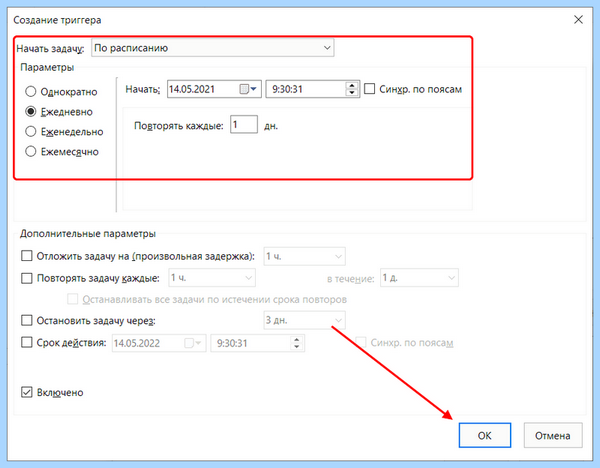Check Остановить задачу через option
600x468 pixels.
pyautogui.click(x=26, y=320)
